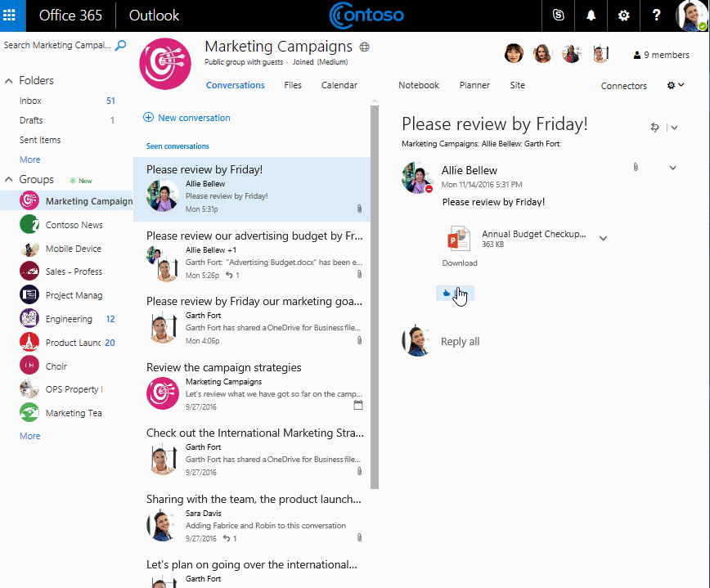Switch to the Files tab

(x=293, y=85)
